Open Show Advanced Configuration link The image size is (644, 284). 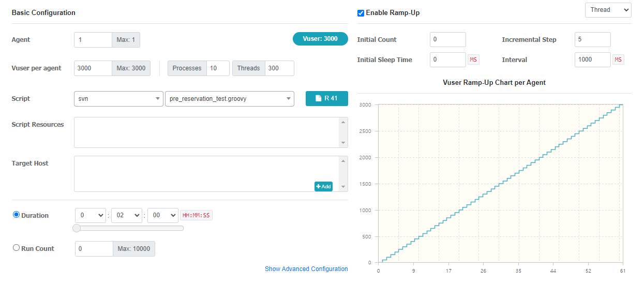point(306,269)
